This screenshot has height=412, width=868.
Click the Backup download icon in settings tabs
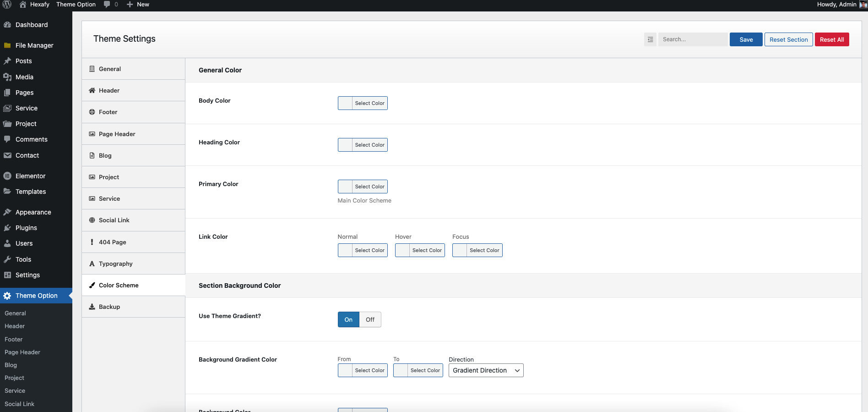click(92, 307)
